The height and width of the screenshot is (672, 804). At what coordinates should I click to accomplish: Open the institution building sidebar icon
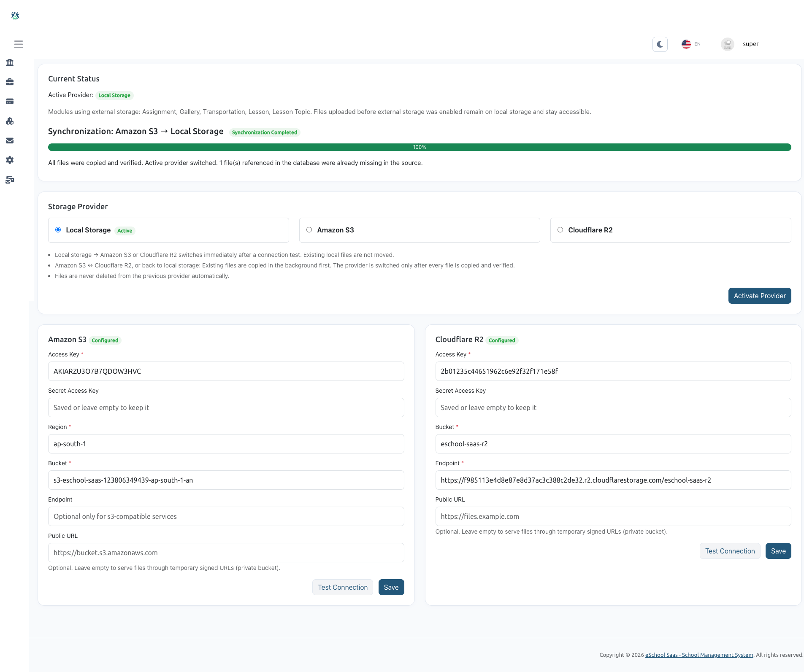(x=10, y=62)
